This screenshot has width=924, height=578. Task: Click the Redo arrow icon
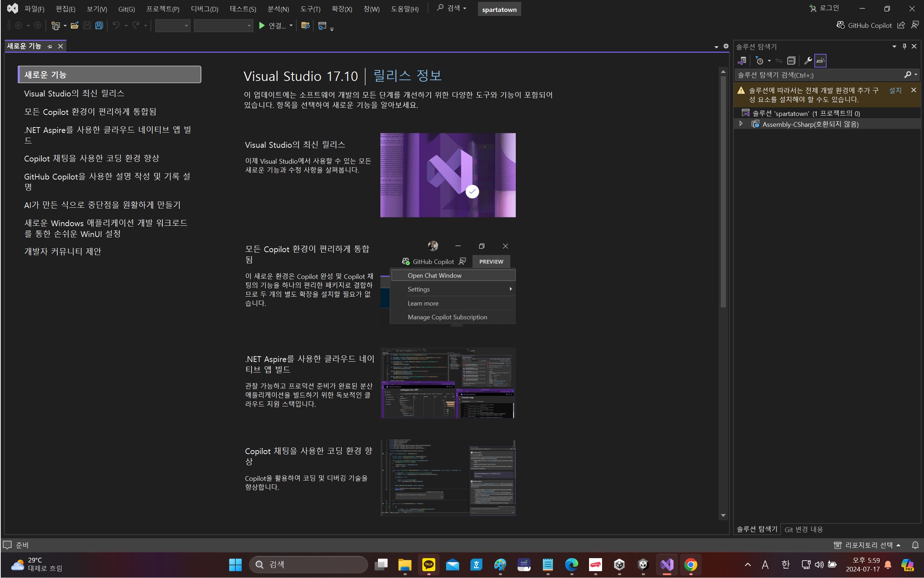pos(136,26)
